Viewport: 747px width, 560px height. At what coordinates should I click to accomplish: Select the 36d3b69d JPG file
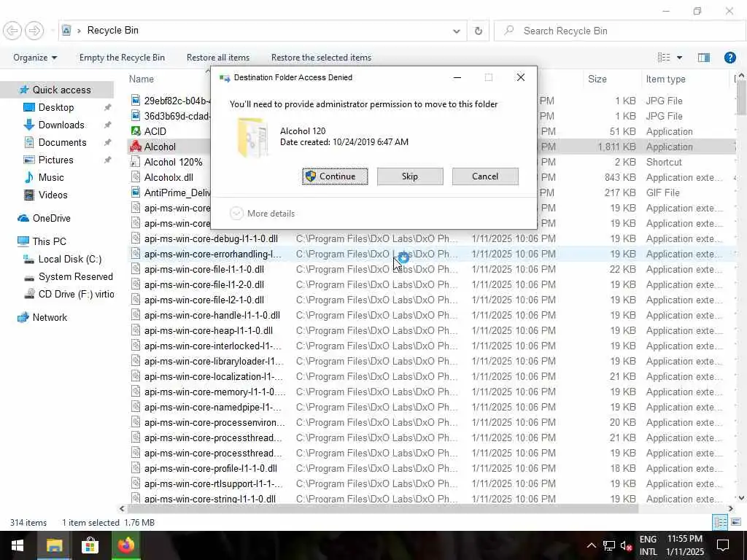click(x=177, y=116)
